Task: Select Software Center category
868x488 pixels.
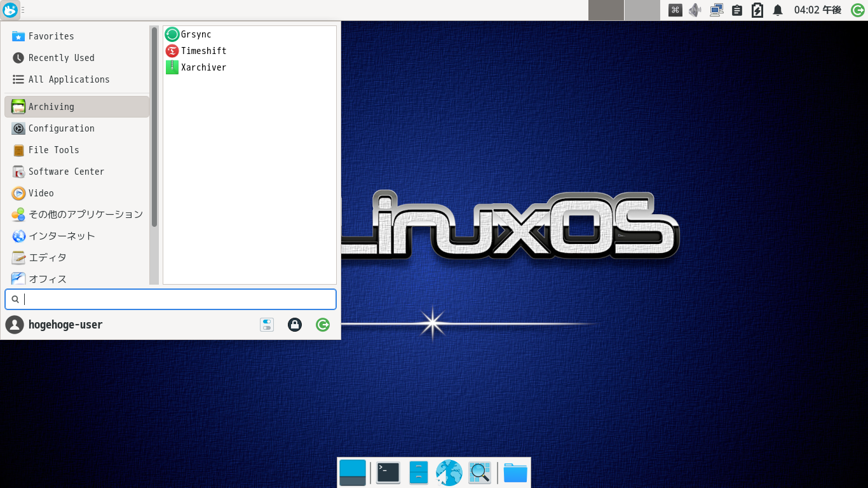Action: click(77, 172)
